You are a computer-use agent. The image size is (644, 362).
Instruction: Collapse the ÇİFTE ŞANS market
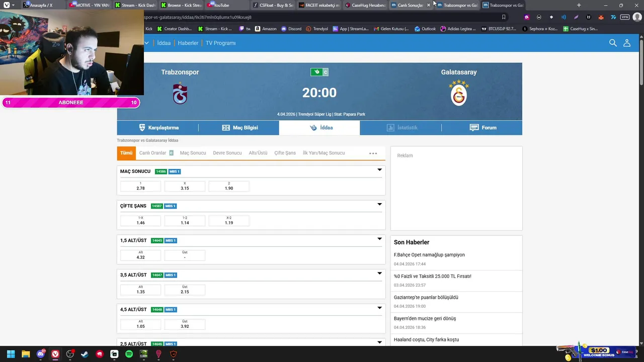click(379, 205)
